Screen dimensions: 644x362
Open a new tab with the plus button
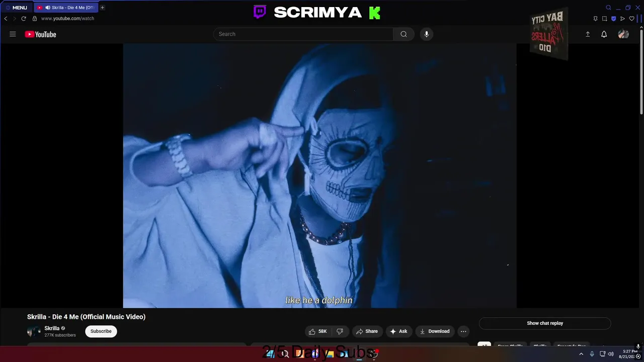[102, 8]
